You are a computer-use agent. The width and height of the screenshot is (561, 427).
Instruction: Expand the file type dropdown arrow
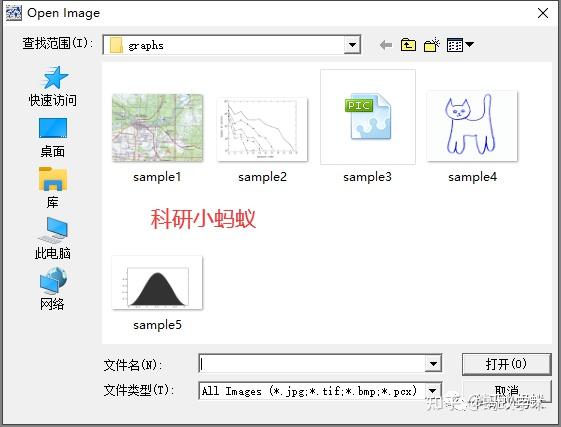[433, 390]
